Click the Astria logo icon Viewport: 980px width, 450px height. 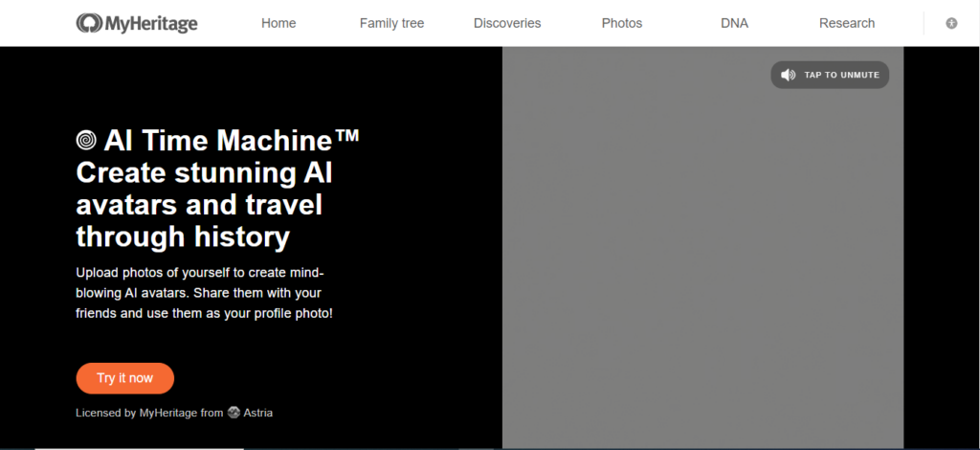click(x=234, y=413)
